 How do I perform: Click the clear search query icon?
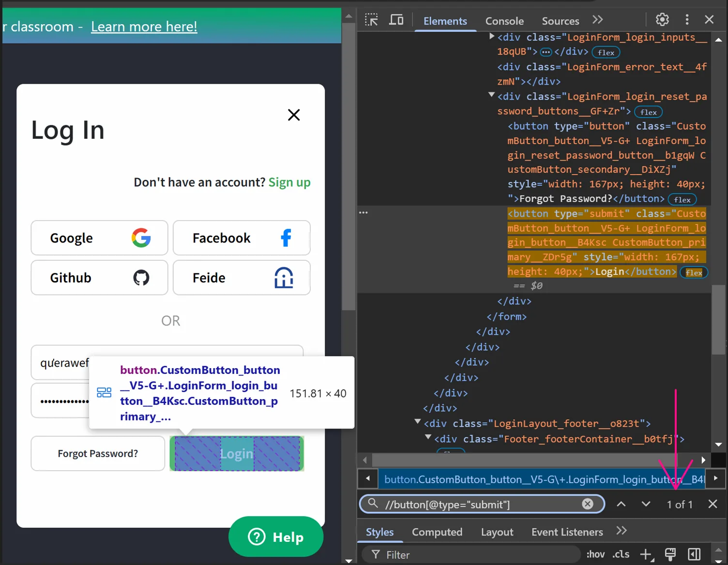click(x=588, y=504)
